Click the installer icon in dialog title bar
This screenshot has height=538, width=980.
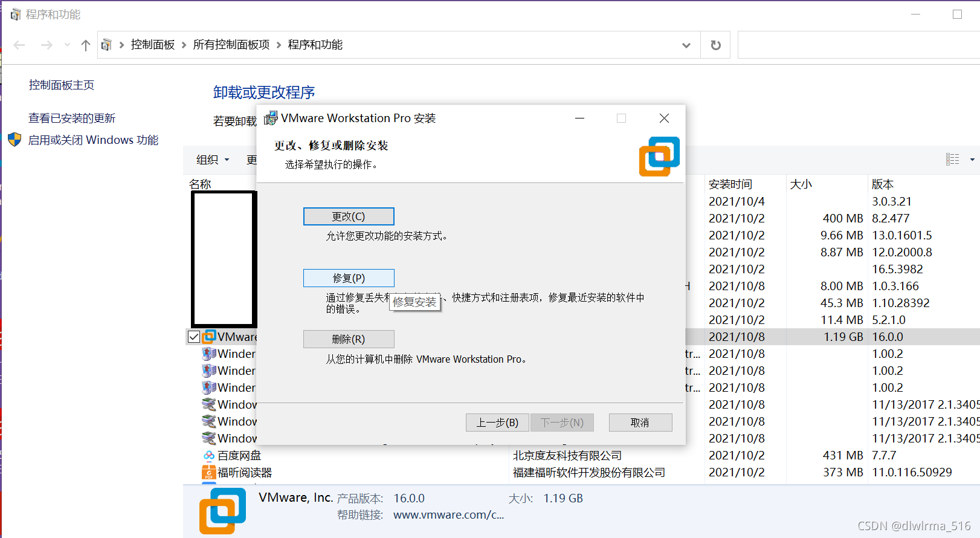click(271, 118)
